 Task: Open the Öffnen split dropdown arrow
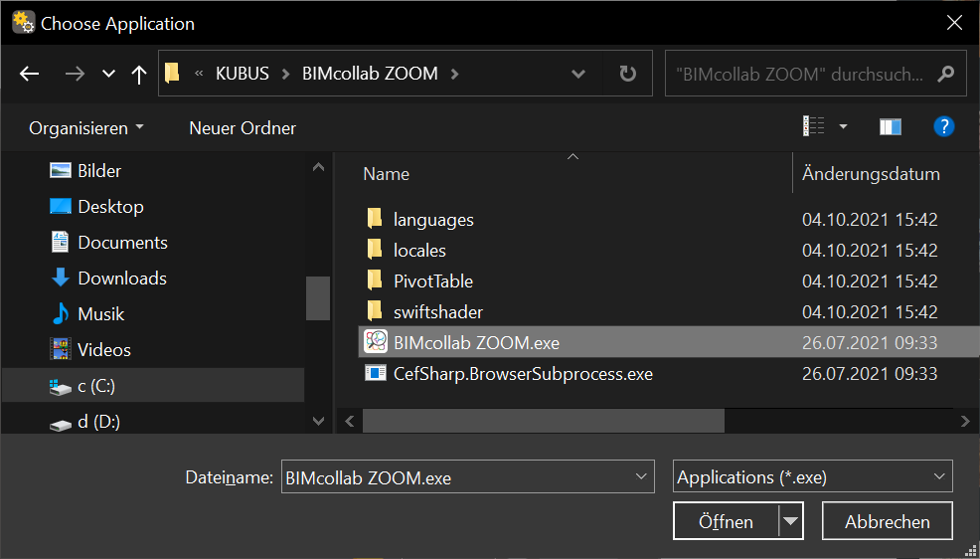[790, 521]
